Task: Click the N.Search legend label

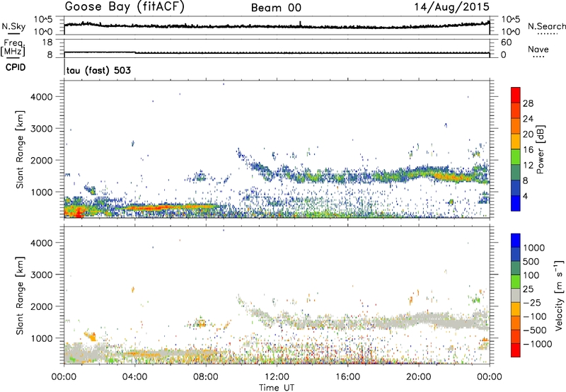Action: click(546, 26)
